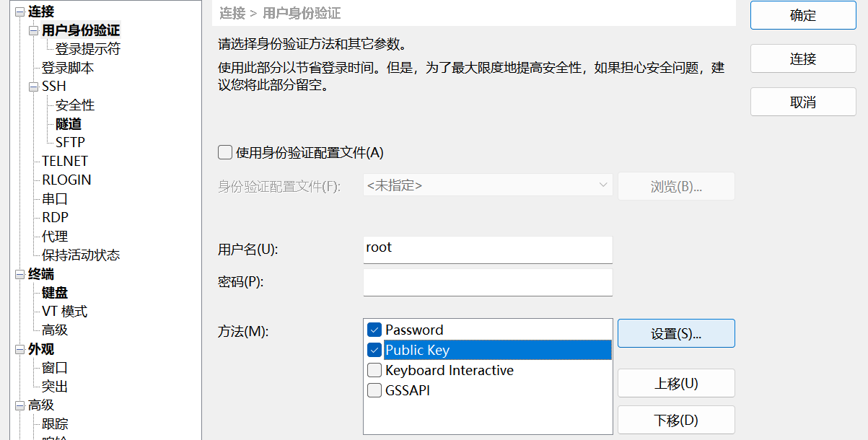Image resolution: width=868 pixels, height=440 pixels.
Task: Click the 确定 button
Action: click(x=803, y=15)
